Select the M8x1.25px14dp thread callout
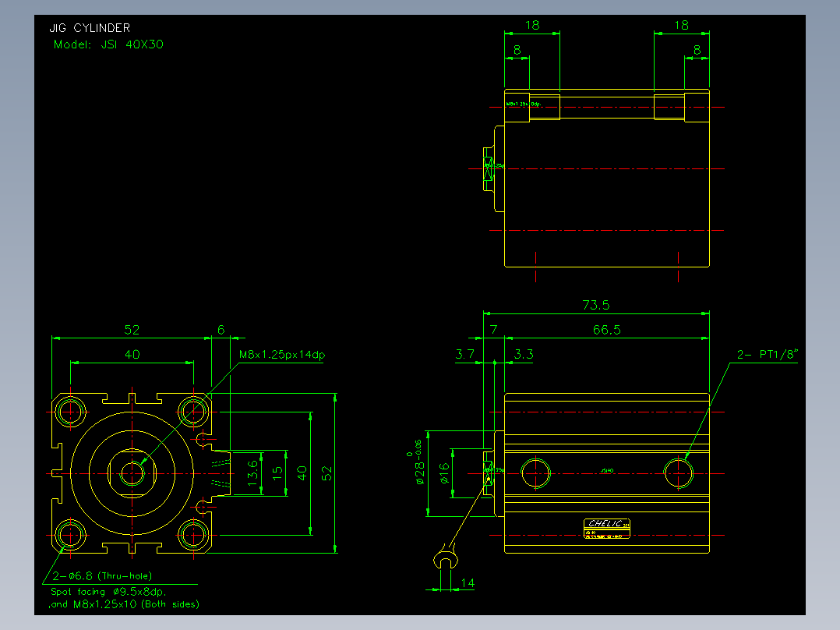Viewport: 840px width, 630px height. (x=282, y=355)
